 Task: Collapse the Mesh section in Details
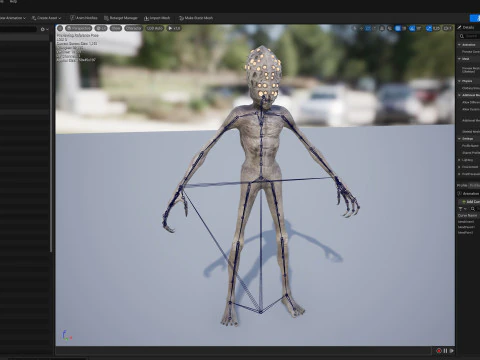coord(459,59)
